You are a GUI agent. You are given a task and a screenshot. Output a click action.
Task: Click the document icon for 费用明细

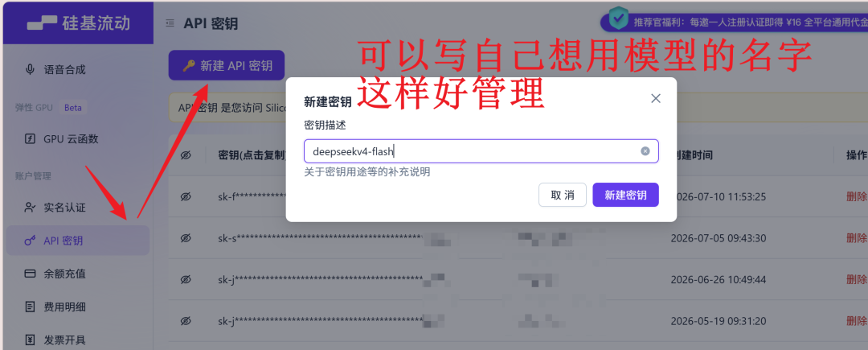(30, 307)
